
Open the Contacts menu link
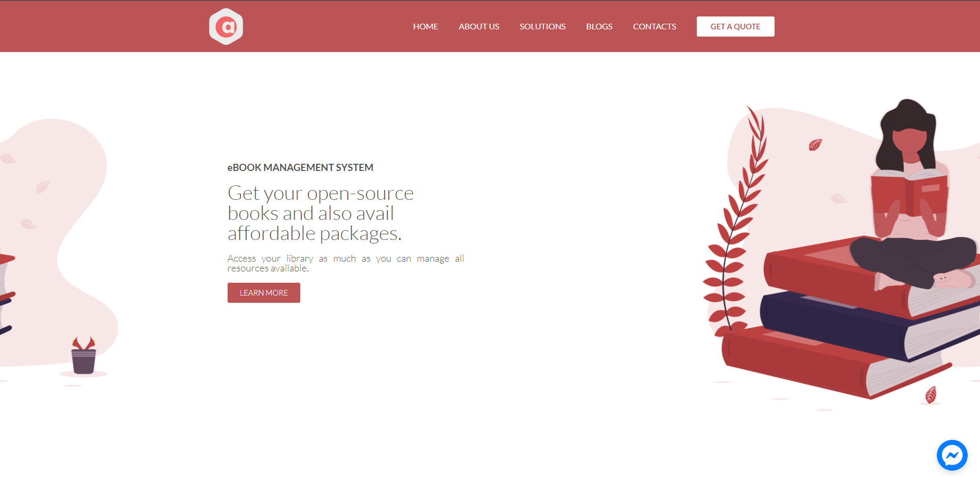(x=654, y=26)
